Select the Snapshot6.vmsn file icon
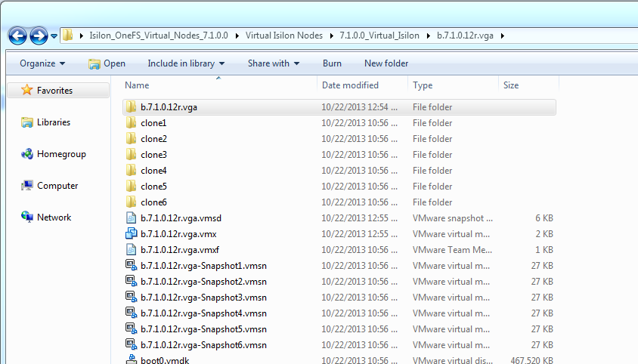Image resolution: width=638 pixels, height=364 pixels. click(131, 344)
